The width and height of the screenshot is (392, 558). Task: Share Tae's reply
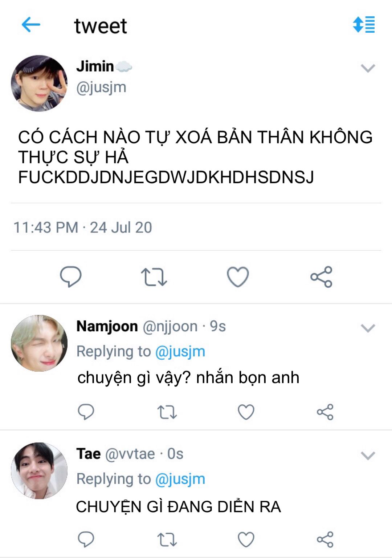point(325,539)
